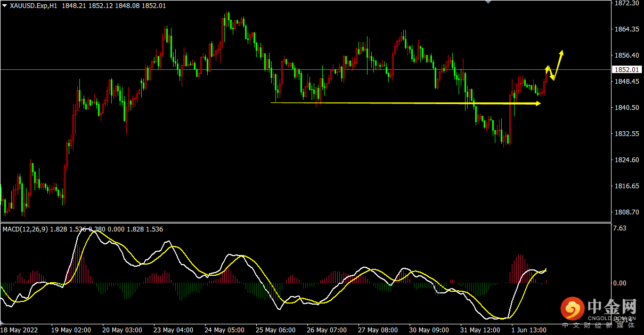
Task: Click the 1808.70 price axis label
Action: (626, 212)
